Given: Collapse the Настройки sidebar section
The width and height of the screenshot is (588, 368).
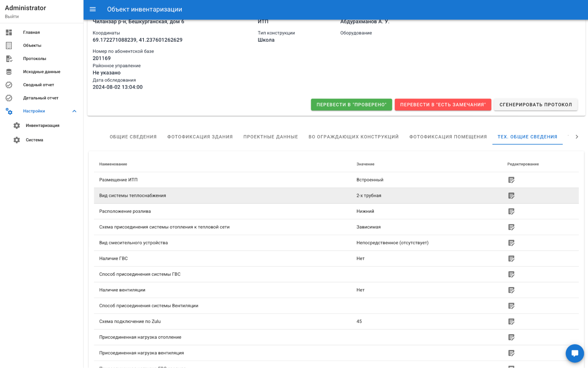Looking at the screenshot, I should (74, 111).
